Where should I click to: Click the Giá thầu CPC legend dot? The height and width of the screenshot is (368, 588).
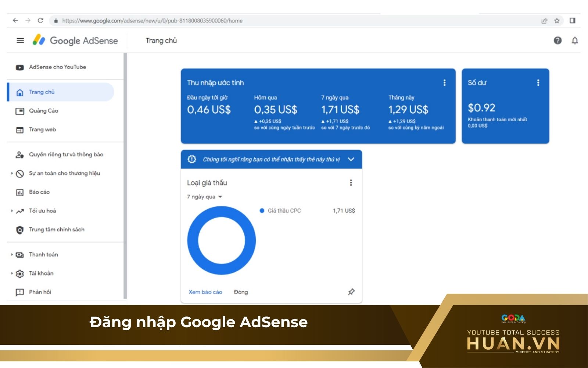point(262,211)
